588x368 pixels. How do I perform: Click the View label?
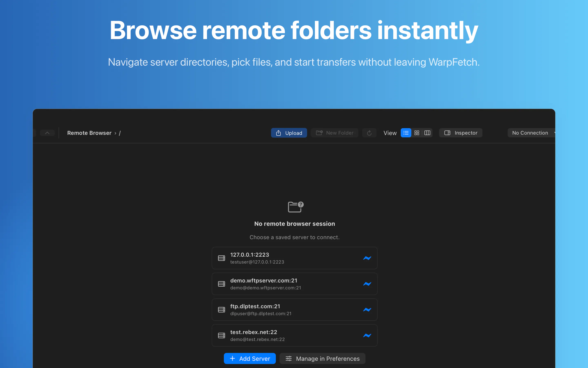pos(390,133)
